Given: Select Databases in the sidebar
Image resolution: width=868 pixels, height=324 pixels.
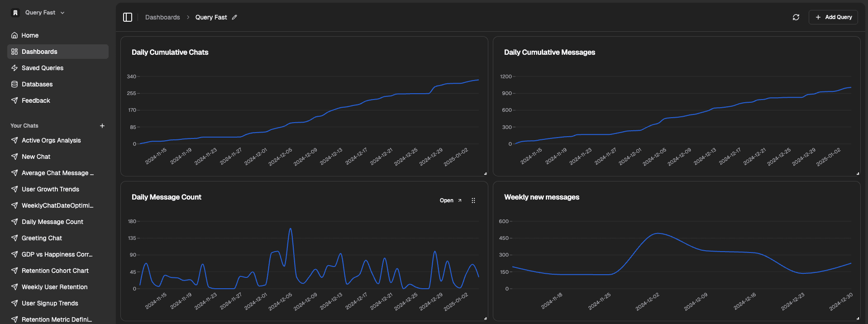Looking at the screenshot, I should pos(37,84).
